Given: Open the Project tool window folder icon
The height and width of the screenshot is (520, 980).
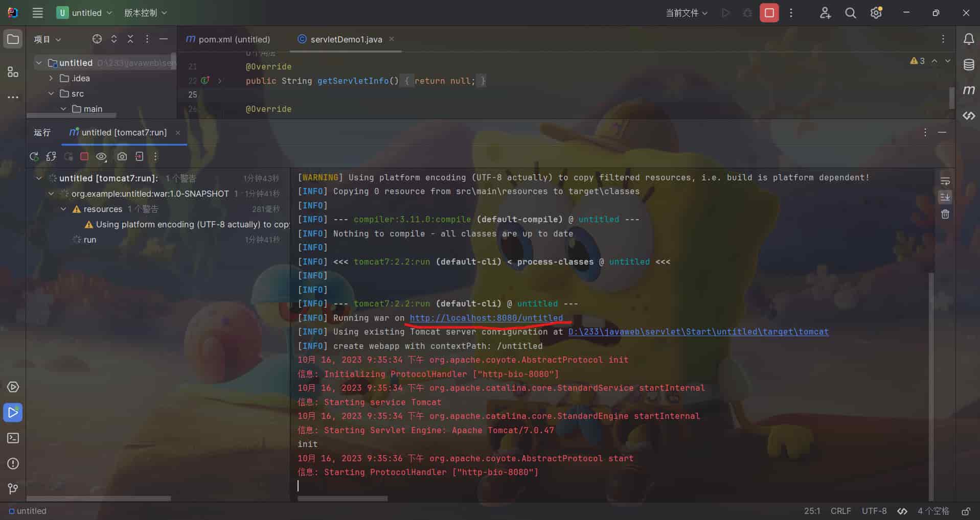Looking at the screenshot, I should [x=13, y=39].
